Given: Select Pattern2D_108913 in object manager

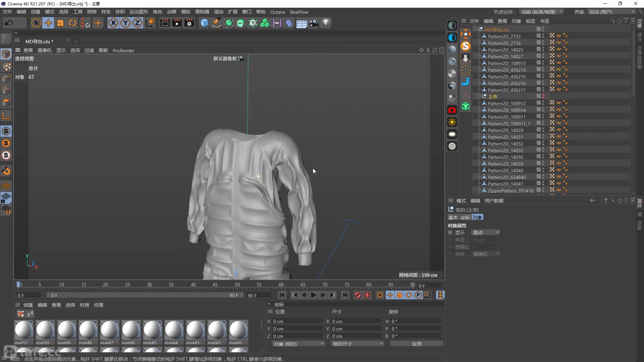Looking at the screenshot, I should [506, 63].
